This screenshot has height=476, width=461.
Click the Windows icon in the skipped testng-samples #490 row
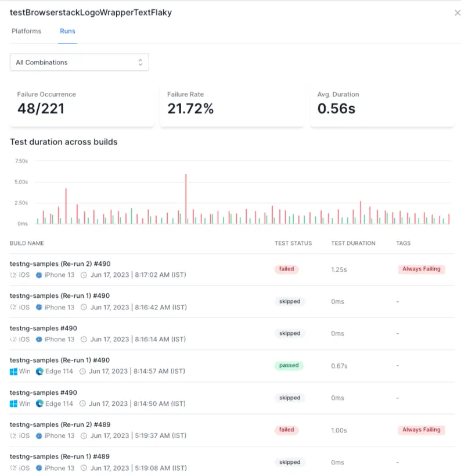pyautogui.click(x=13, y=403)
